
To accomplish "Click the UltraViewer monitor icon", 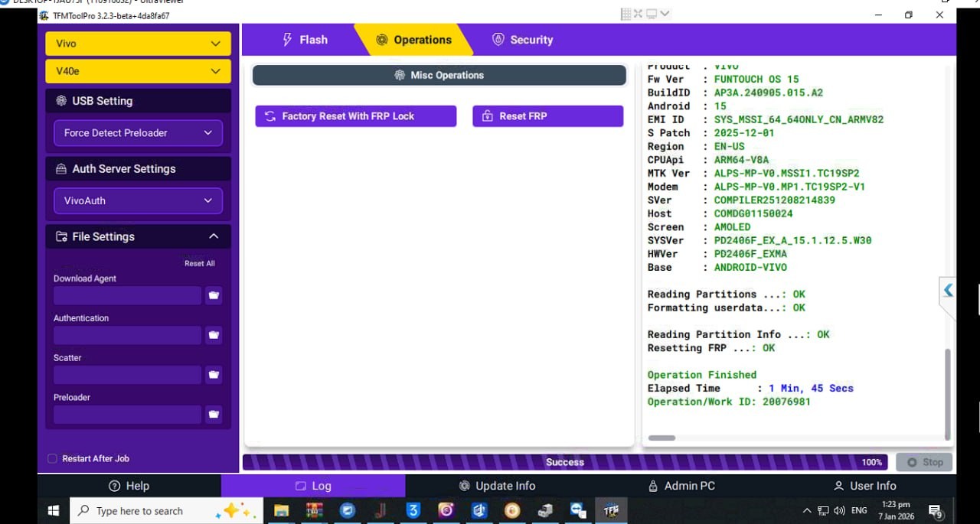I will tap(652, 14).
